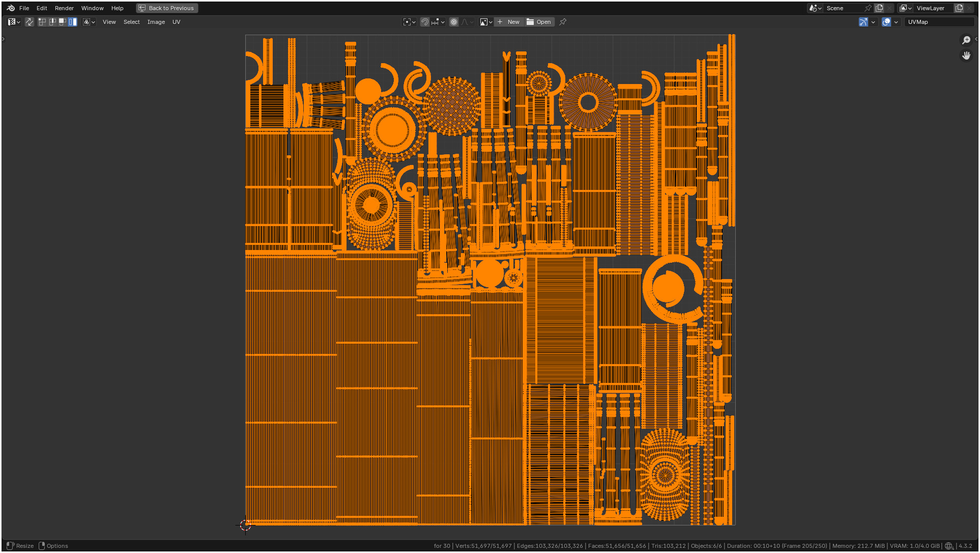Open editor type dropdown
Image resolution: width=980 pixels, height=553 pixels.
(x=14, y=22)
